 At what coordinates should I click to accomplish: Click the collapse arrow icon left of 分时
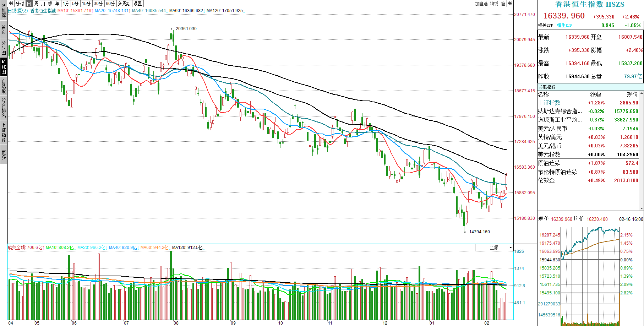pos(11,4)
